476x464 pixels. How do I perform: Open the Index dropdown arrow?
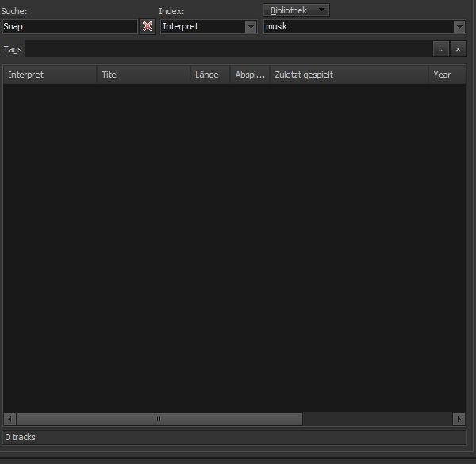(251, 26)
